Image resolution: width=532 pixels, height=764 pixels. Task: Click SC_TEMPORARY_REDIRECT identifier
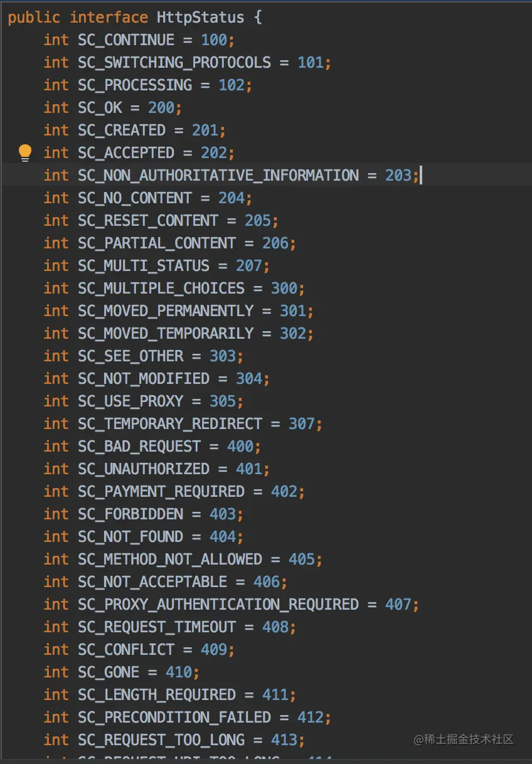pyautogui.click(x=170, y=424)
